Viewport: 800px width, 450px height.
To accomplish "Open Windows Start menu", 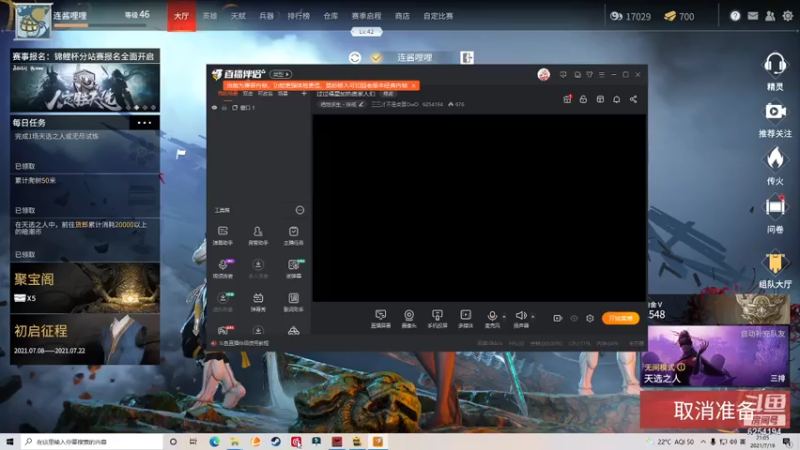I will pyautogui.click(x=9, y=441).
